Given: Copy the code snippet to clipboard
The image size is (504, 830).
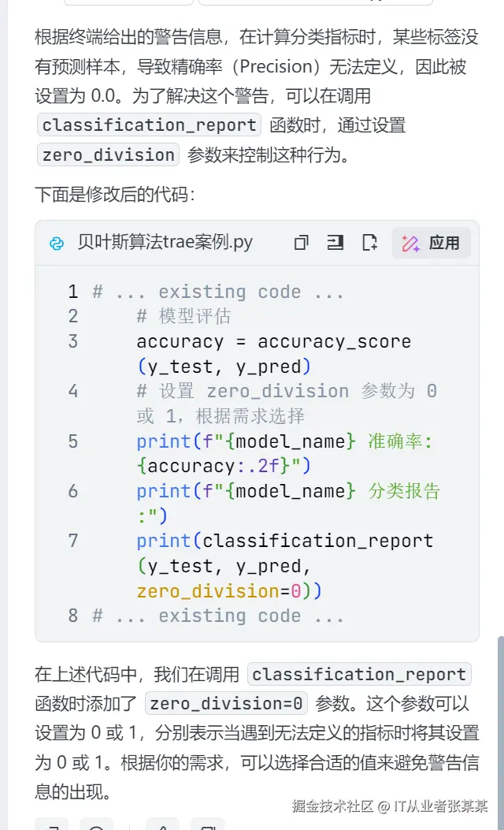Looking at the screenshot, I should [x=301, y=244].
